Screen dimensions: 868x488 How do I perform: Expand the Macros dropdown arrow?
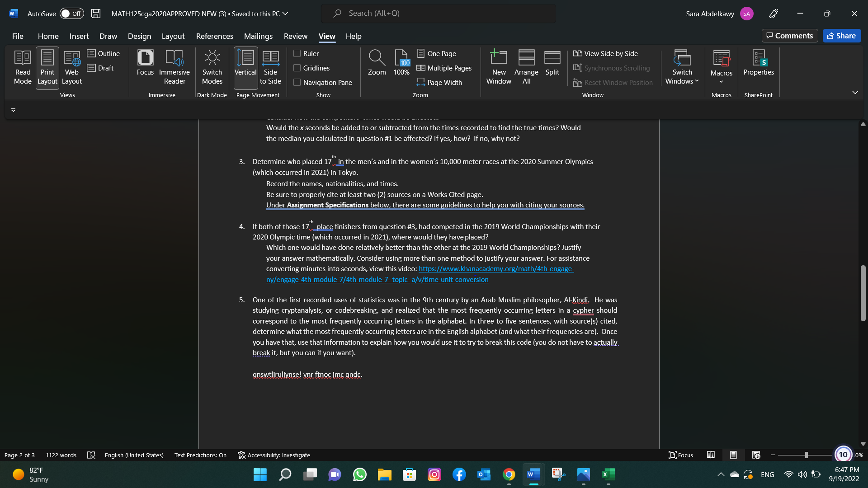pyautogui.click(x=722, y=81)
